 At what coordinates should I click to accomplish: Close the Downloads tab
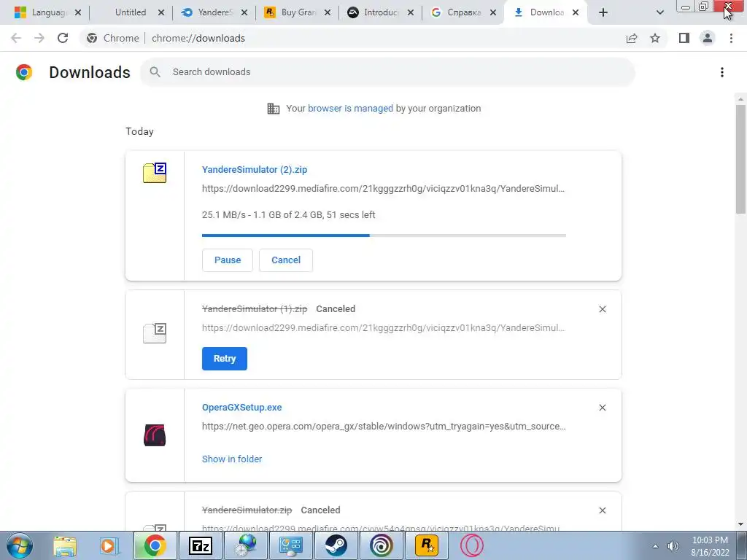(x=576, y=12)
